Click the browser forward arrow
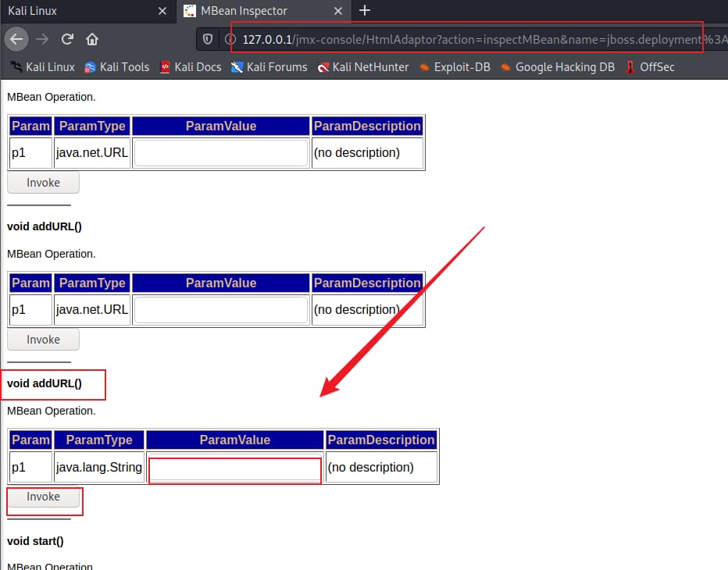 tap(42, 40)
